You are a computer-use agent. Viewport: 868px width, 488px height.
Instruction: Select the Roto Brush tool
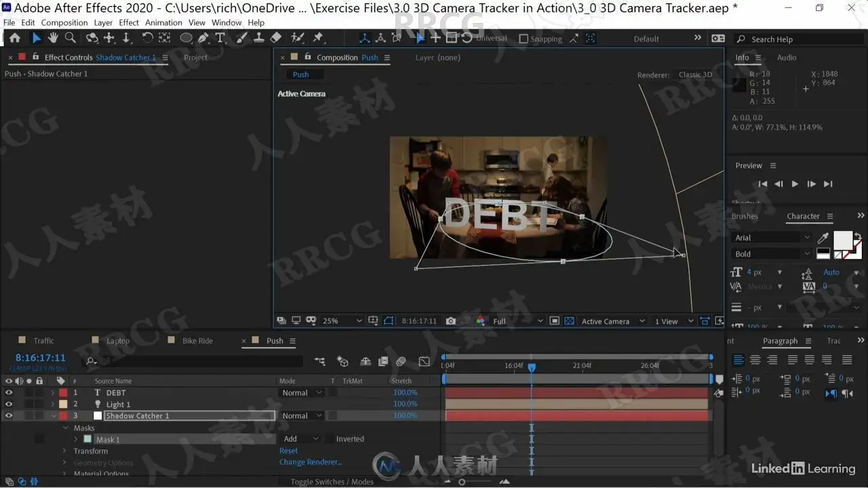point(298,39)
